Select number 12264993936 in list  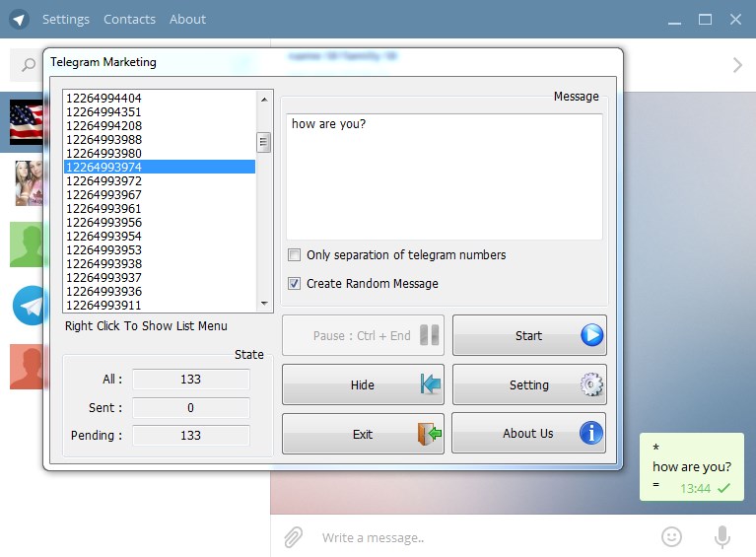coord(160,291)
